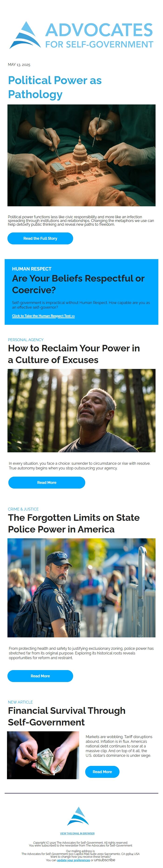
Task: Click the unsubscribe link in footer
Action: coord(105,860)
